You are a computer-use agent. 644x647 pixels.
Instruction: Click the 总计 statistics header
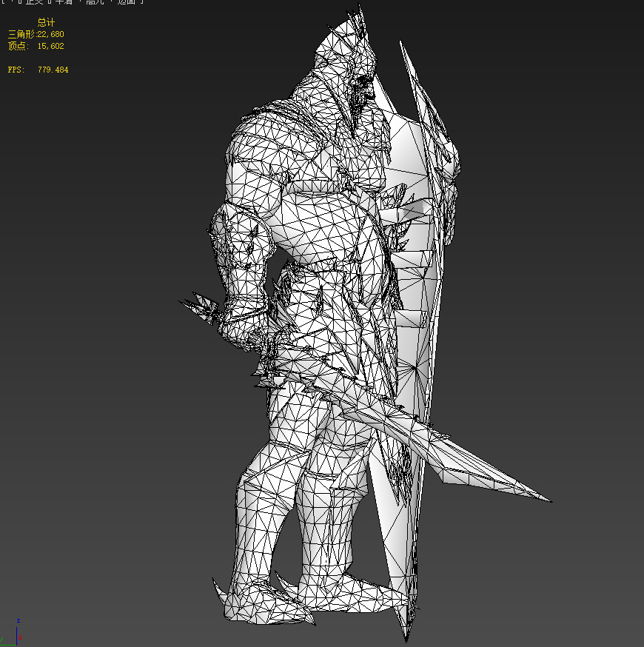46,22
